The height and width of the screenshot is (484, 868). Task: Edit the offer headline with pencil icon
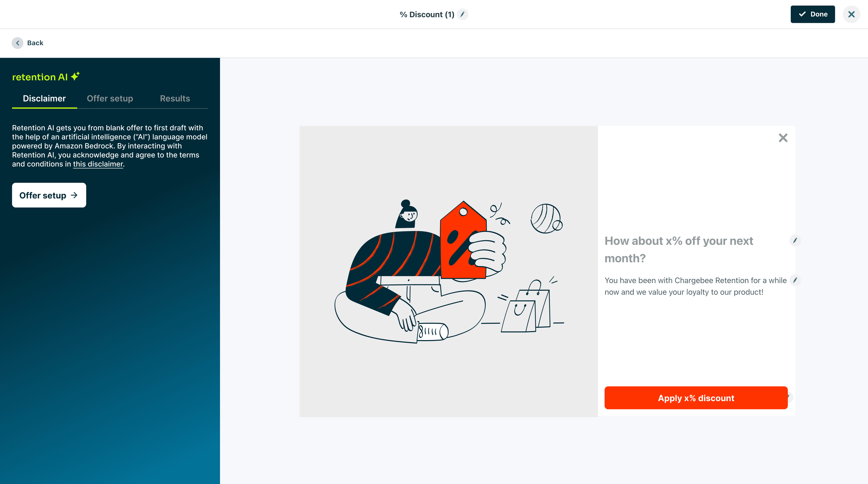pyautogui.click(x=795, y=240)
